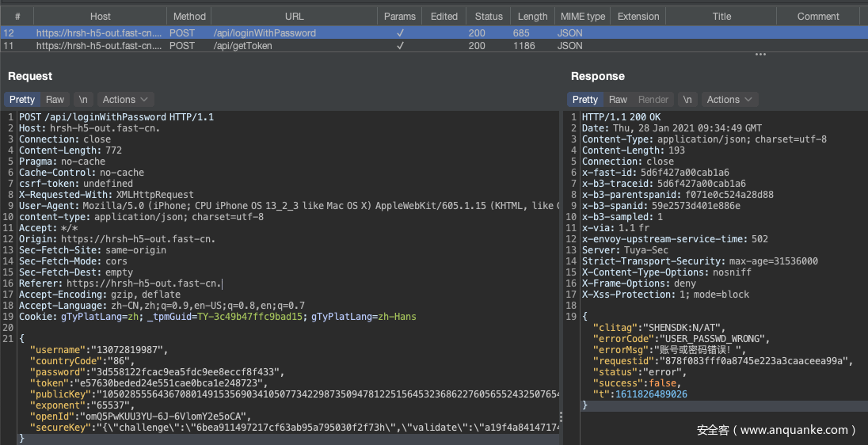Sort history by Status column header
Image resolution: width=868 pixels, height=445 pixels.
click(489, 17)
